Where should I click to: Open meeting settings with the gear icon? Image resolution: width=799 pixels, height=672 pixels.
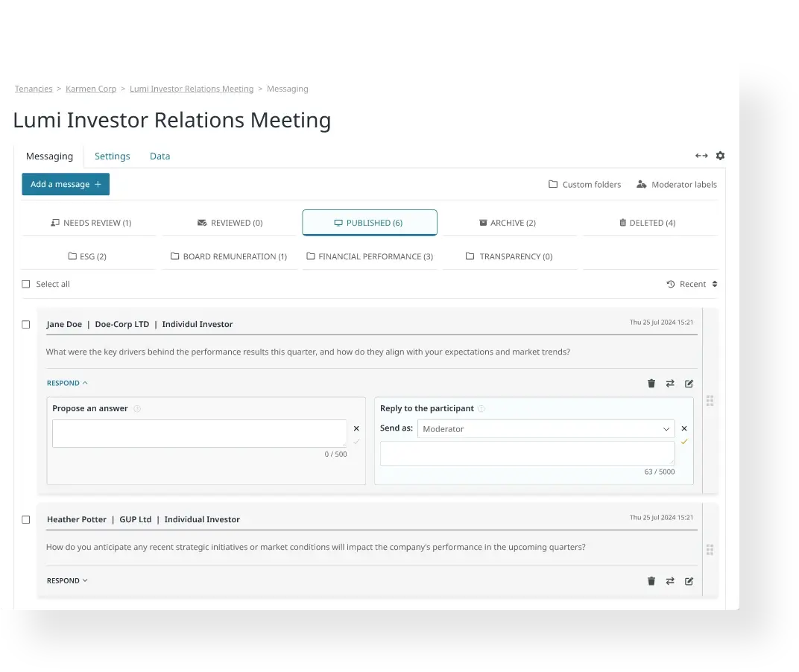click(719, 156)
